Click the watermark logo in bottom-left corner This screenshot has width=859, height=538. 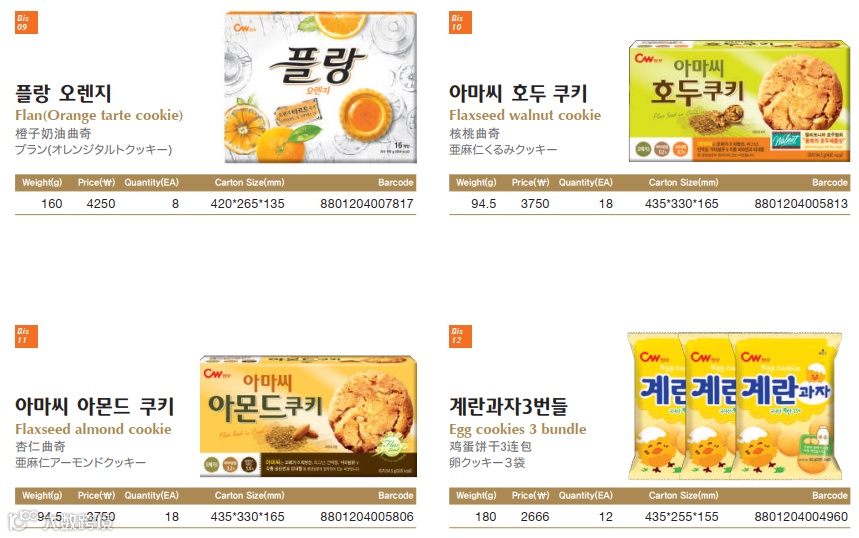point(61,521)
